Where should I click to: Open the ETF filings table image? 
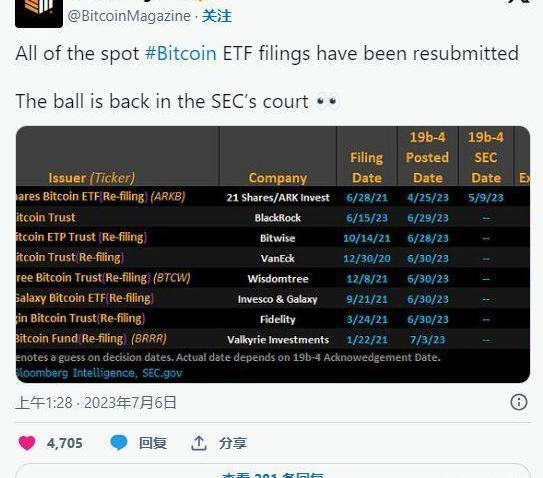coord(273,254)
